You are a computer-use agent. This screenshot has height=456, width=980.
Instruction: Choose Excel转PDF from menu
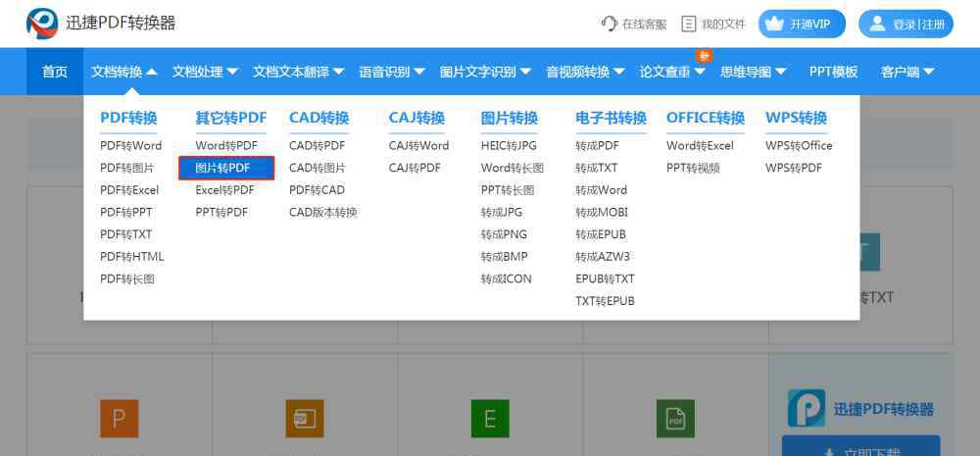coord(225,190)
